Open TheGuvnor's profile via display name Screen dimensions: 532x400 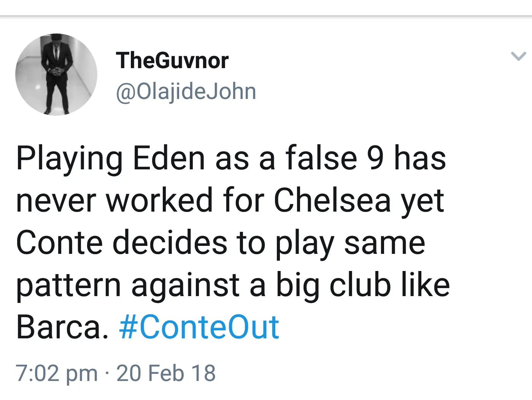click(x=172, y=59)
